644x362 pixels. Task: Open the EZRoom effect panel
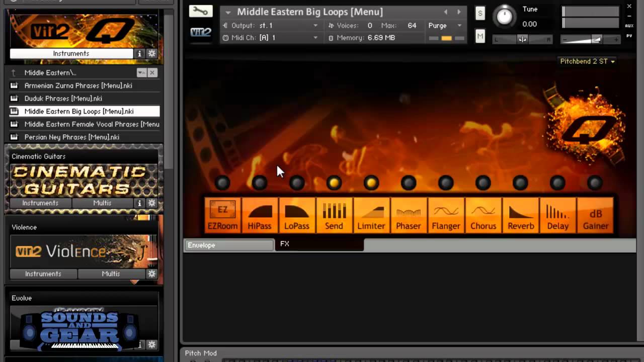point(222,215)
